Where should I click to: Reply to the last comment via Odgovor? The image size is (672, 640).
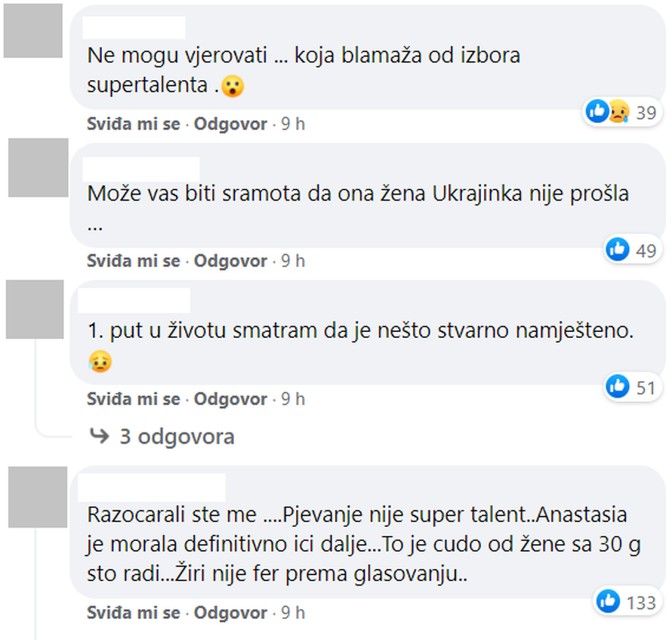tap(230, 613)
